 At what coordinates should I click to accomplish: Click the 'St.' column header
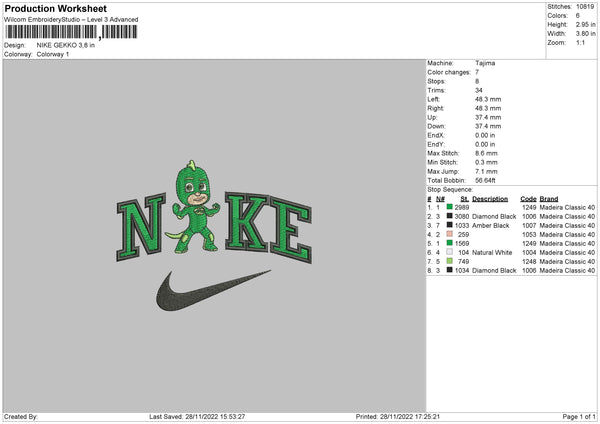tap(465, 199)
